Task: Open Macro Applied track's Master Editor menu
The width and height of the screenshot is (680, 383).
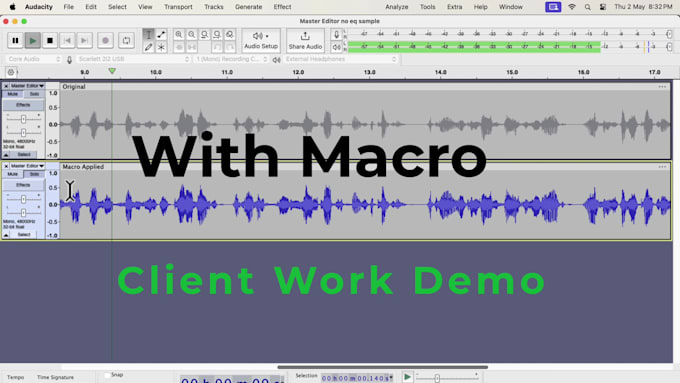Action: 27,166
